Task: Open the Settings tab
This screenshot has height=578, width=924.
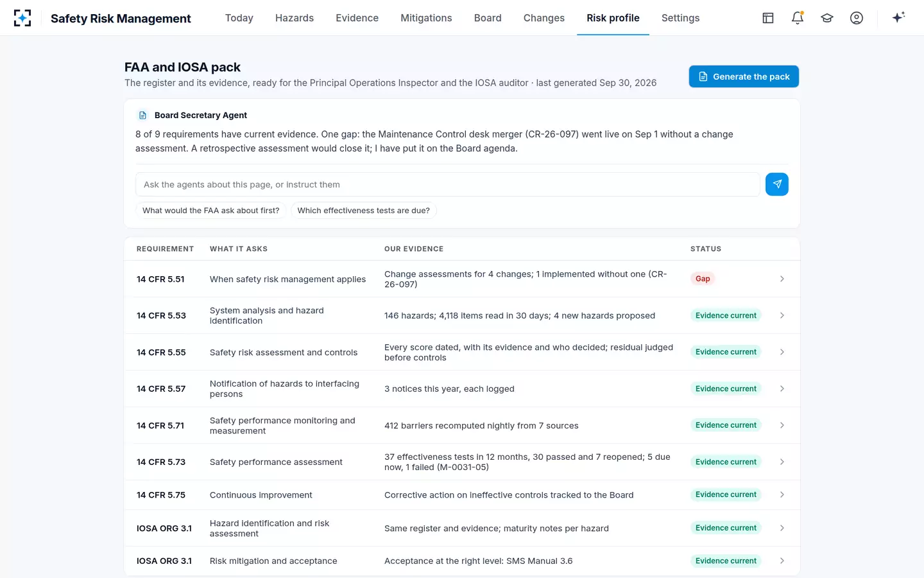Action: click(681, 18)
